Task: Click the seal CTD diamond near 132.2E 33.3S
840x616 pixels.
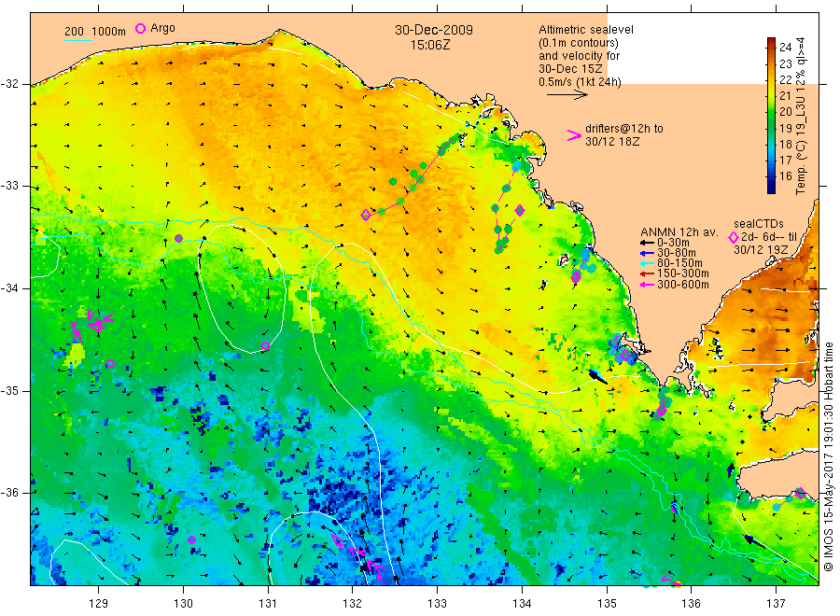Action: (366, 216)
